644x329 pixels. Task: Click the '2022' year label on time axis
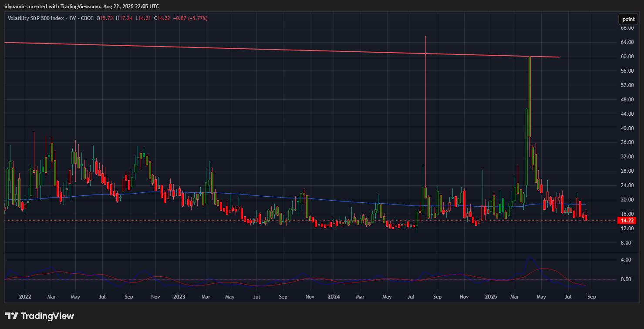[x=25, y=297]
